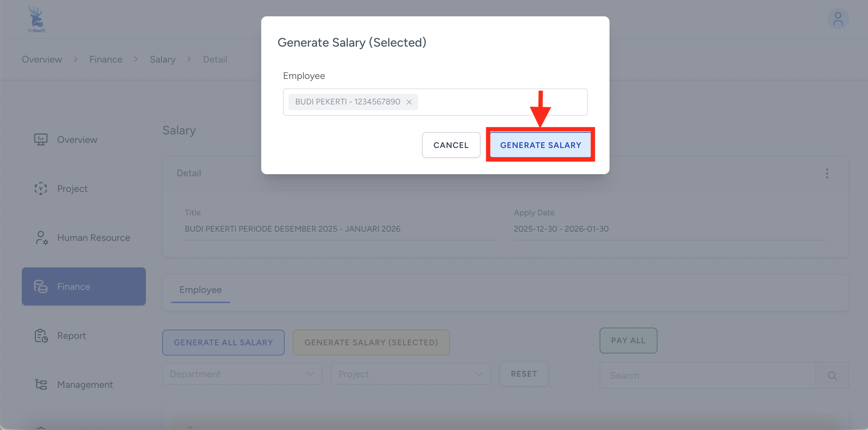This screenshot has height=430, width=868.
Task: Click the Finance coins sidebar icon
Action: click(x=40, y=286)
